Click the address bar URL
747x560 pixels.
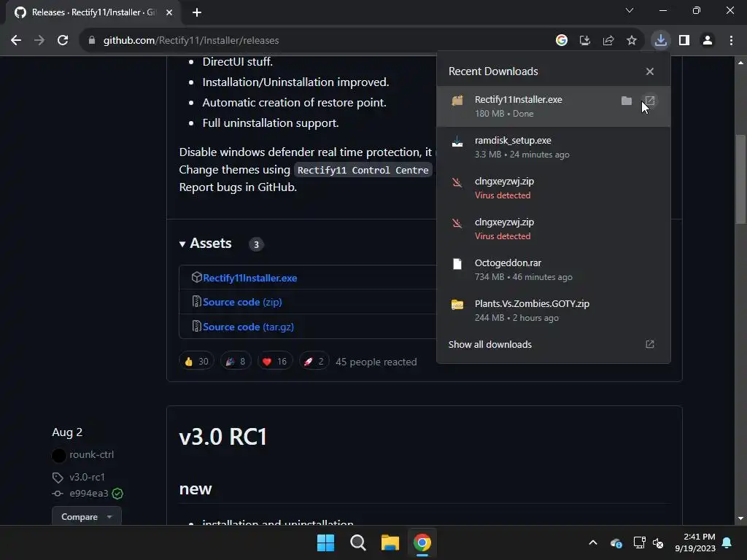tap(191, 41)
